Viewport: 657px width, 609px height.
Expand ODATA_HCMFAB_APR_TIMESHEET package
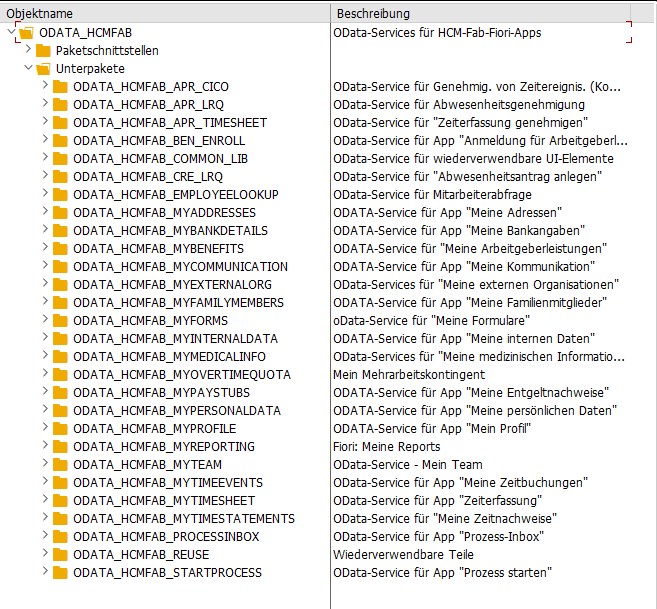pyautogui.click(x=45, y=122)
